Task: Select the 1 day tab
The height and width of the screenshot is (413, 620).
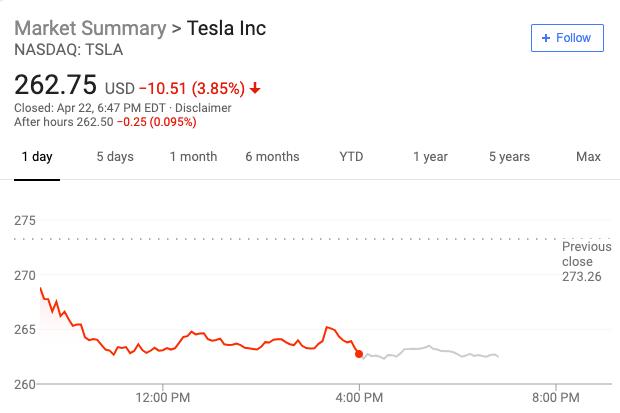Action: click(37, 157)
